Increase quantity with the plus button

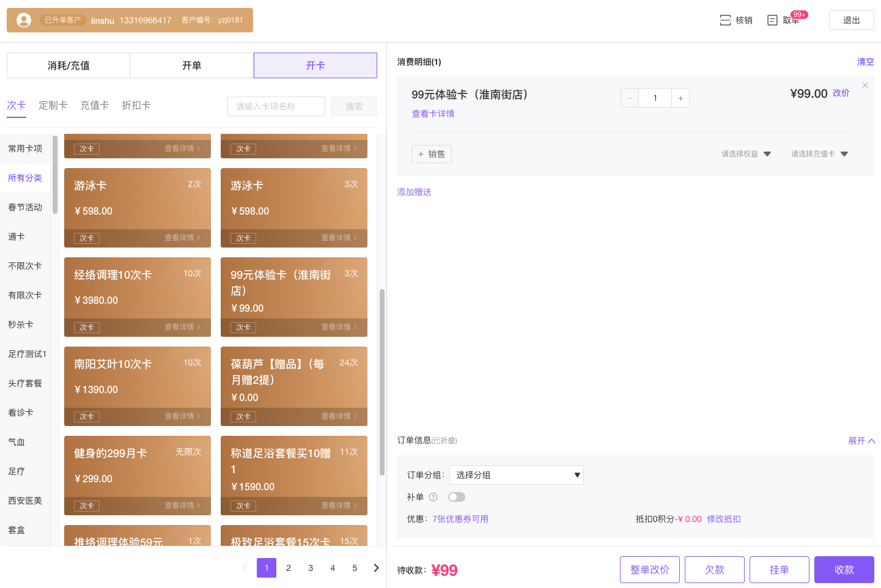tap(680, 98)
